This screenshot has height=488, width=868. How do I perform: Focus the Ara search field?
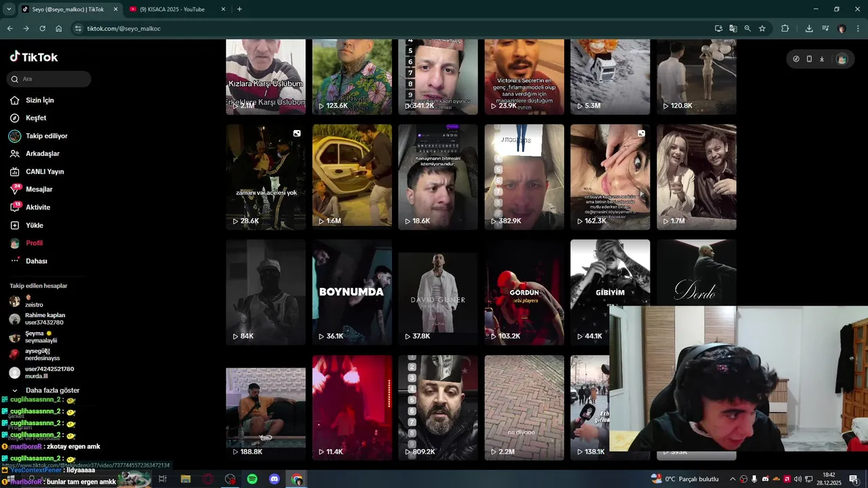click(49, 79)
